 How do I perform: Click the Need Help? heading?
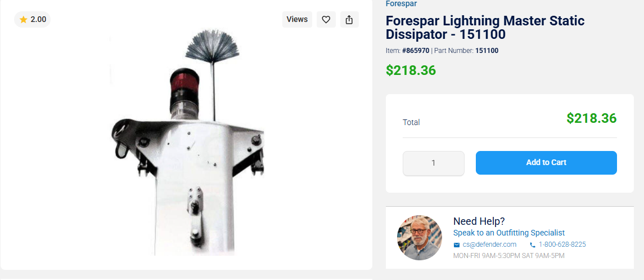pyautogui.click(x=479, y=221)
